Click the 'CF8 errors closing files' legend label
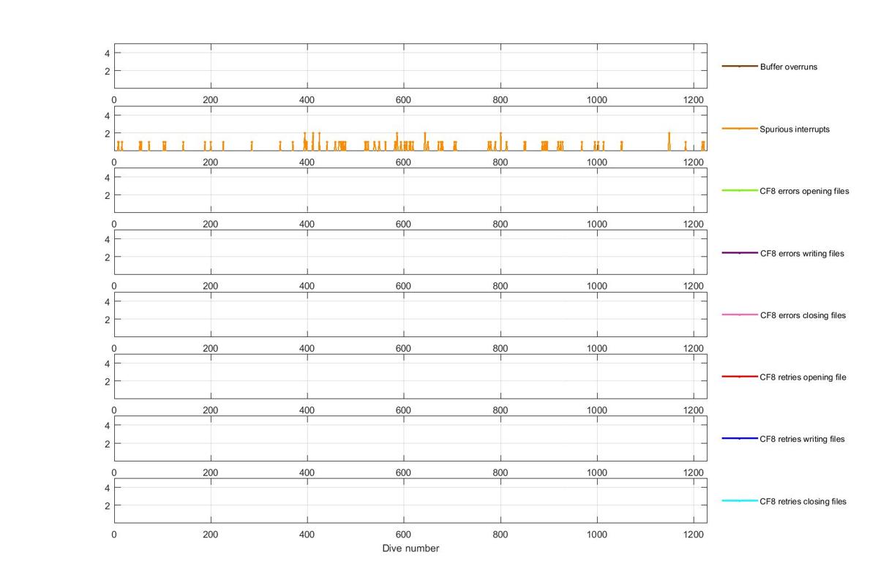This screenshot has height=588, width=878. [x=803, y=315]
